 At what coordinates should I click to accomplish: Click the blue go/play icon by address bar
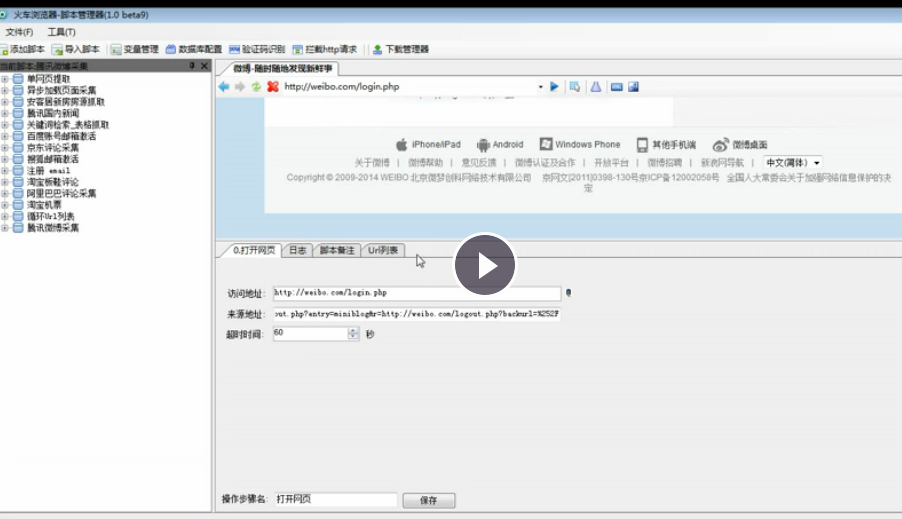[x=554, y=87]
